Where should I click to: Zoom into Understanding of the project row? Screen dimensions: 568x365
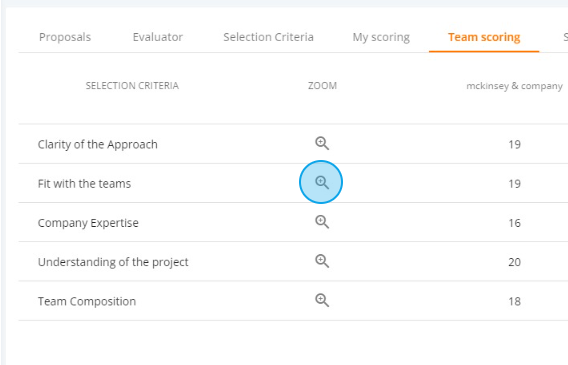pyautogui.click(x=322, y=261)
